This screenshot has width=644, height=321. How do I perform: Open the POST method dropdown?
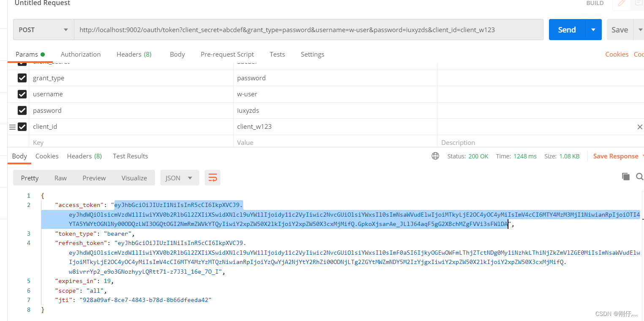[x=43, y=30]
